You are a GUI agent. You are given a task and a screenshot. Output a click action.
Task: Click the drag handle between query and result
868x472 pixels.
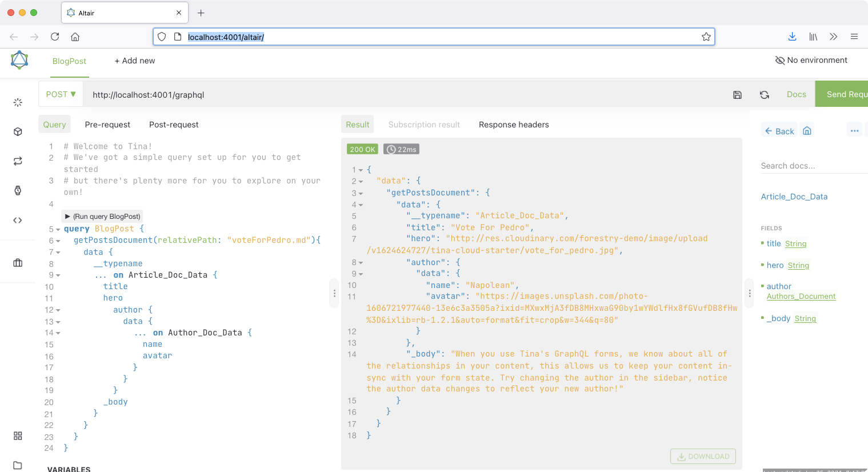(x=334, y=293)
